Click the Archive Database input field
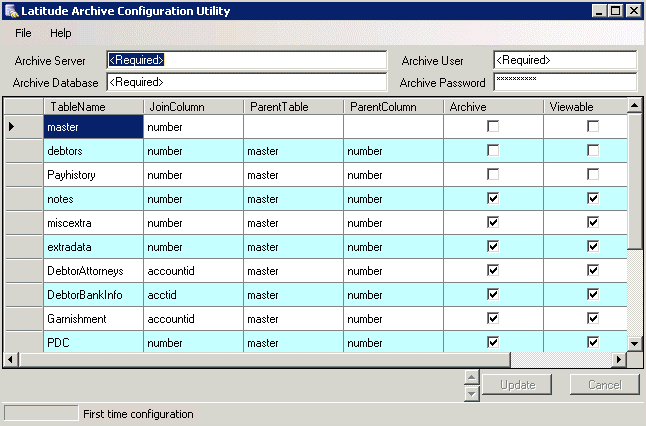The height and width of the screenshot is (426, 646). click(246, 82)
